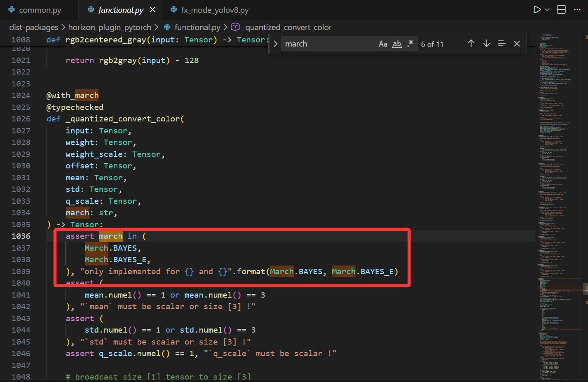Go to previous match arrow

point(471,44)
